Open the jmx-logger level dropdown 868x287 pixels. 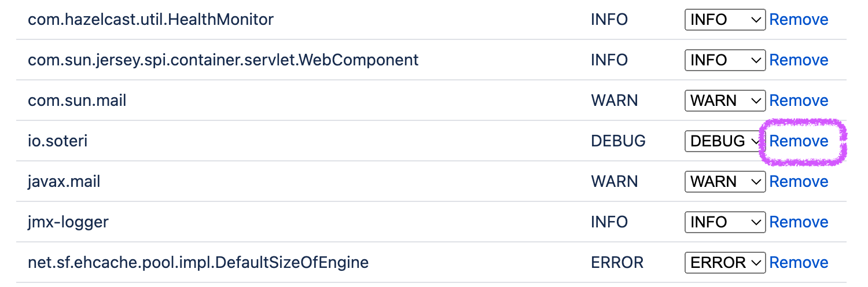[724, 222]
